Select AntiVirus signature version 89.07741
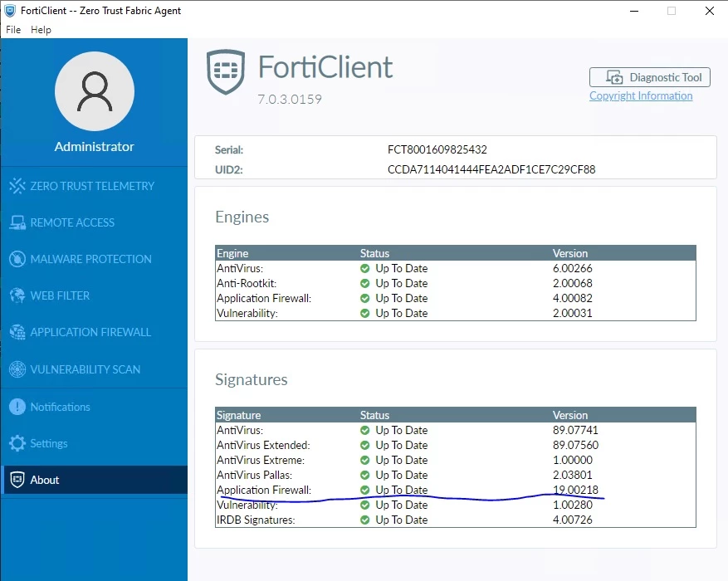This screenshot has height=581, width=728. pos(575,430)
